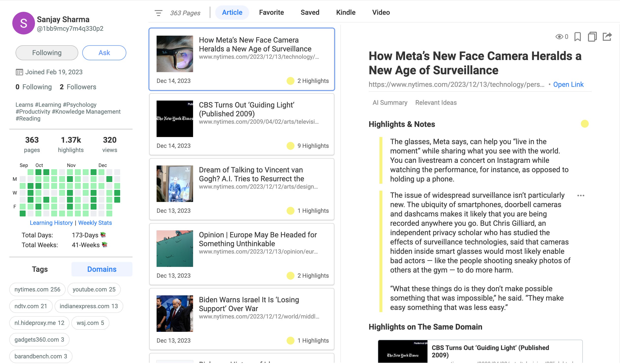Open CBS Guiding Light card's New York Times thumbnail
Viewport: 620px width, 364px height.
tap(175, 119)
